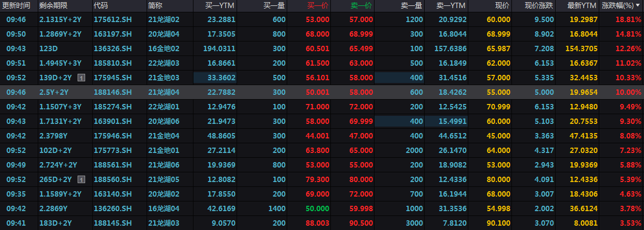The image size is (644, 230).
Task: Click bond name 20龙湖04
Action: pos(164,34)
